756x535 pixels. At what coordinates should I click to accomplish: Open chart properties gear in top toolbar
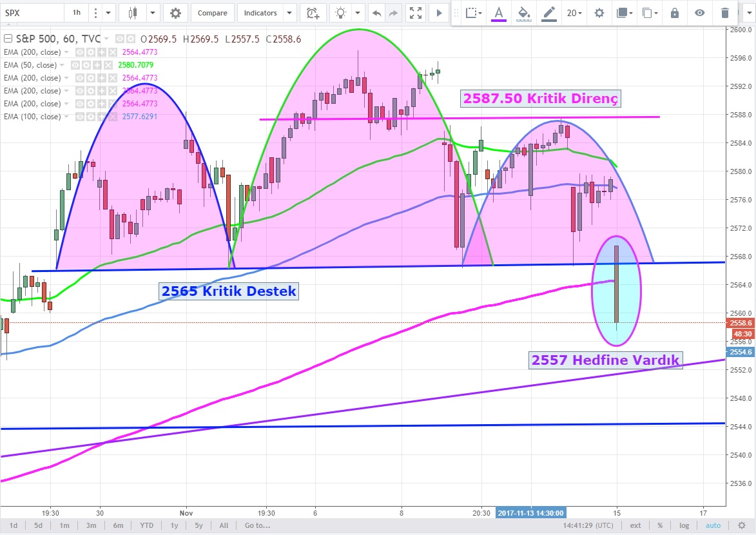(x=175, y=13)
